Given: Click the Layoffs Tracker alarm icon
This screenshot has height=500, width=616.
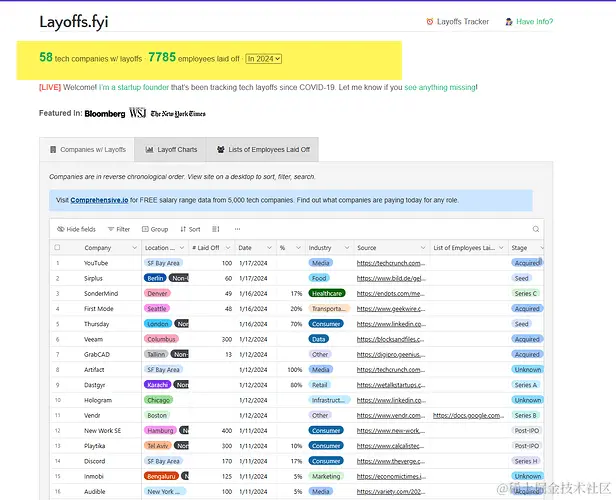Looking at the screenshot, I should (430, 22).
